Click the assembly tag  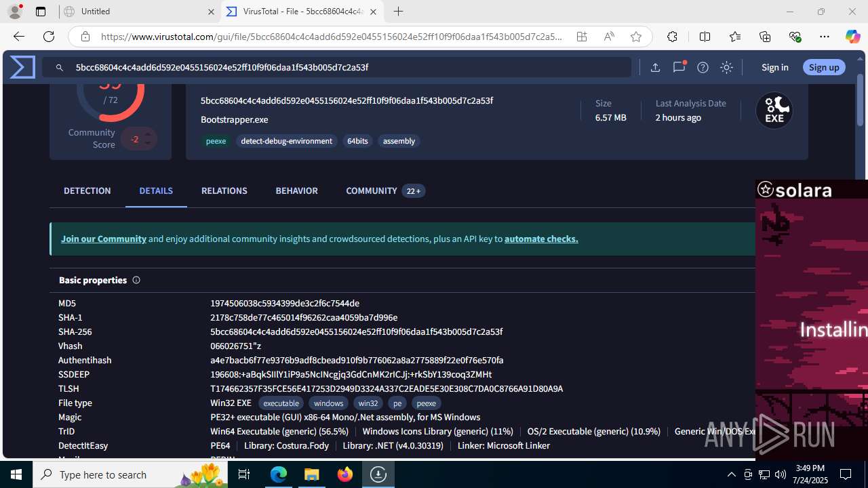(399, 141)
